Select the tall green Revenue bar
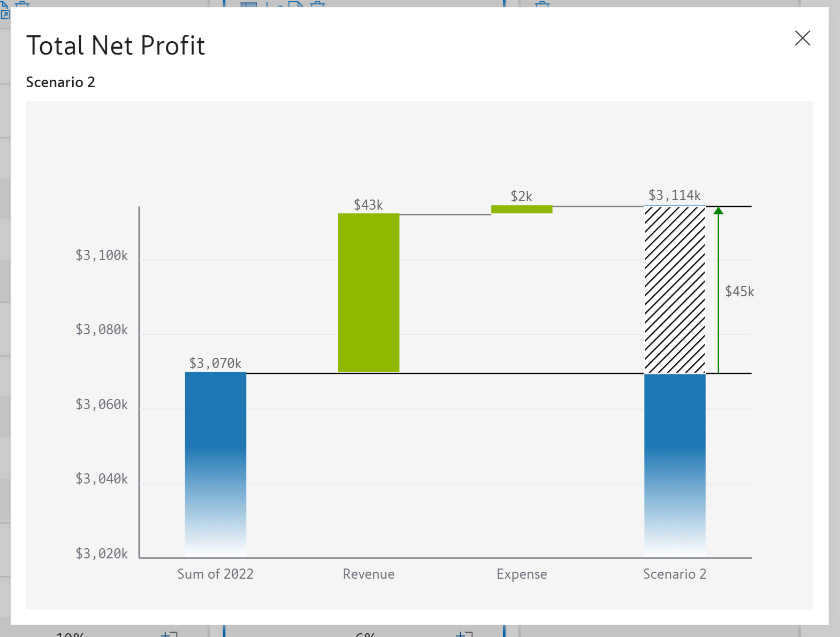 pyautogui.click(x=369, y=293)
